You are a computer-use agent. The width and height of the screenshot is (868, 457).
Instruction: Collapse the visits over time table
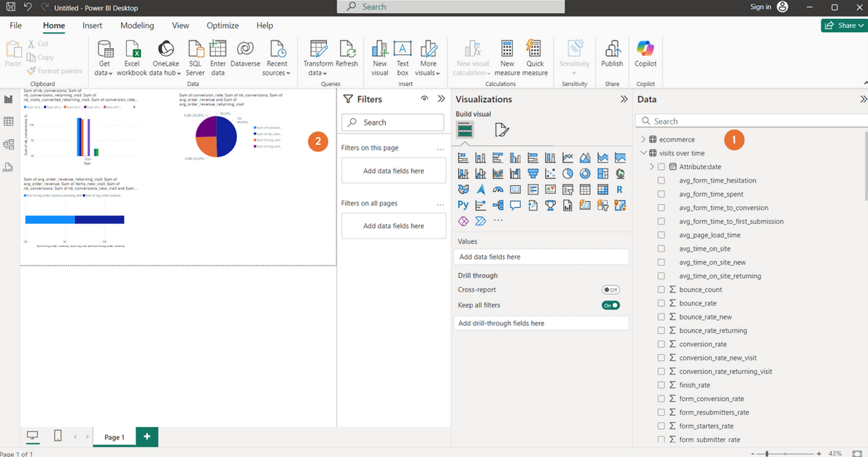pyautogui.click(x=643, y=153)
